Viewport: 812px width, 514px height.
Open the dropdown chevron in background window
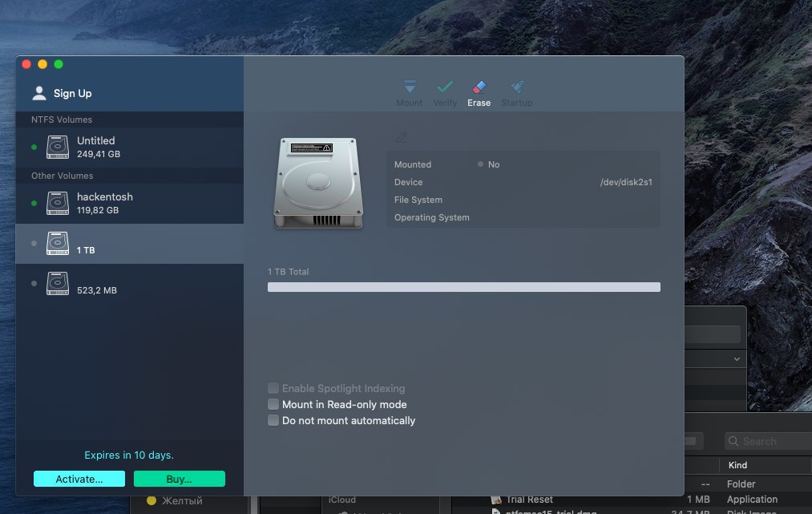(x=737, y=359)
